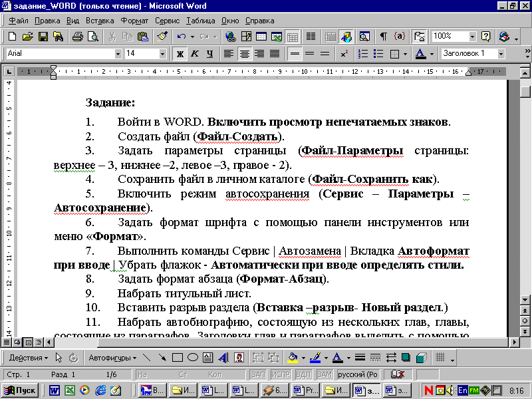
Task: Insert a text box from the drawing toolbar
Action: click(207, 358)
